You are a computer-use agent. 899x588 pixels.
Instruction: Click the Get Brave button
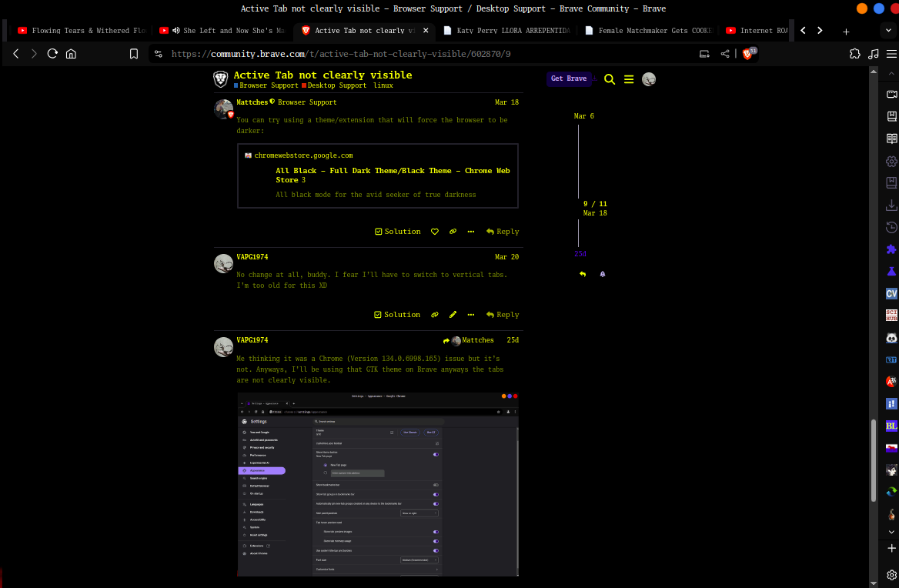click(569, 79)
